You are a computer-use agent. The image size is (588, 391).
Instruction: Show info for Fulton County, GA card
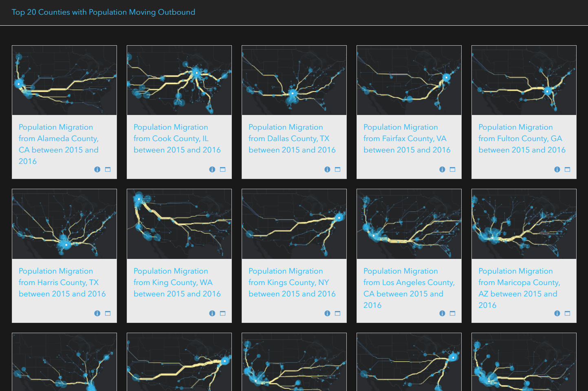(557, 170)
